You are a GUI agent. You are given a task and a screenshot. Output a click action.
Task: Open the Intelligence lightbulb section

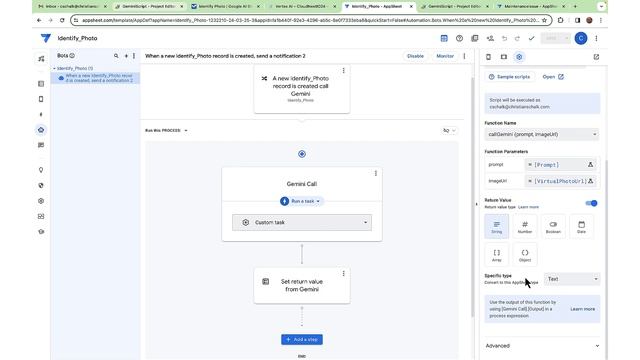click(x=41, y=170)
